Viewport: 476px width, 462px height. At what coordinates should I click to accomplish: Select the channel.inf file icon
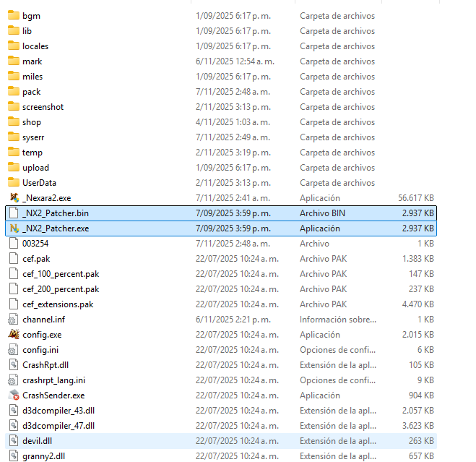tap(13, 320)
